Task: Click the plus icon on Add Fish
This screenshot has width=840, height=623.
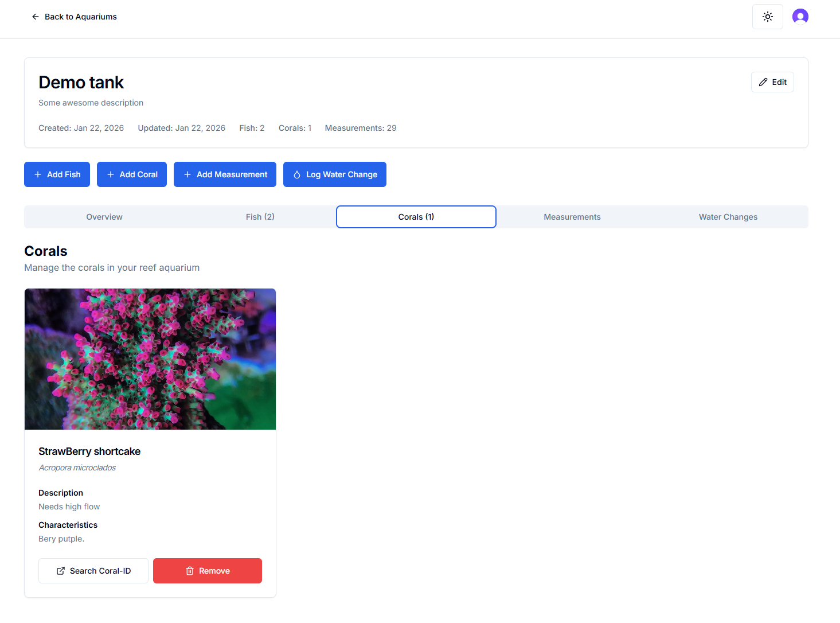Action: coord(38,174)
